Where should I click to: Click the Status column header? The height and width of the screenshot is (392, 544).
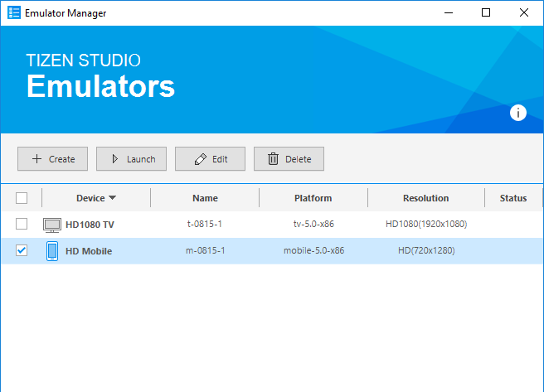[x=512, y=198]
